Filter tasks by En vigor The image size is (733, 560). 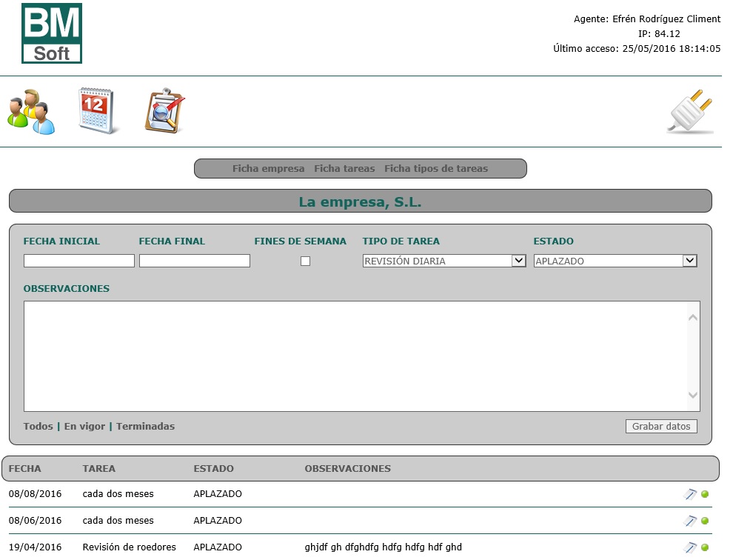click(84, 427)
